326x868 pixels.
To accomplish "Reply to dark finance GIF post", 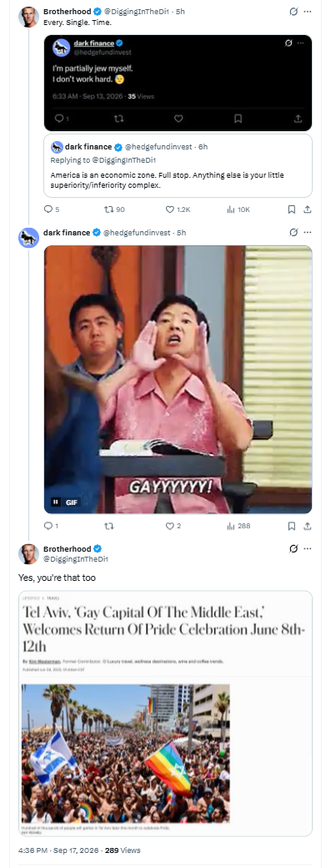I will pos(51,526).
